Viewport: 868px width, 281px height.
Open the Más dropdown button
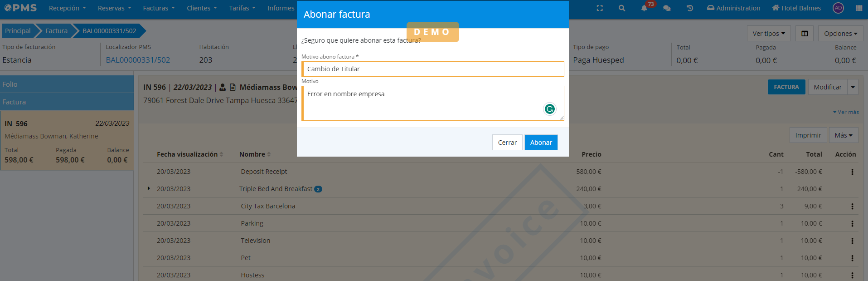click(x=843, y=135)
